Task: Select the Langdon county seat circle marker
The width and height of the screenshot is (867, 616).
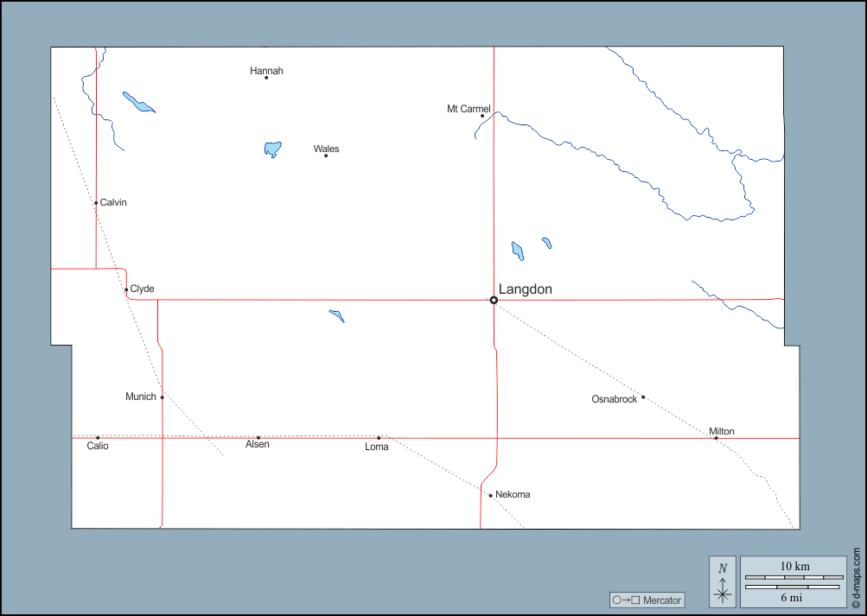Action: click(494, 300)
